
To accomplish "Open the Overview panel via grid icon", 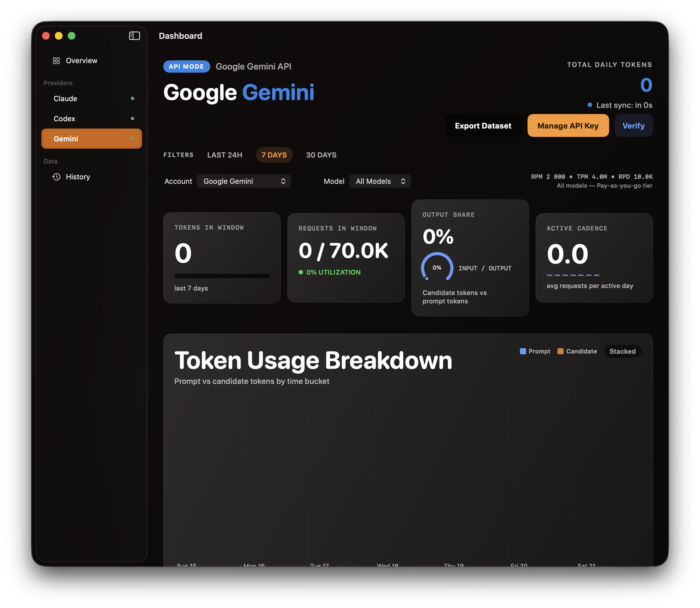I will pyautogui.click(x=56, y=60).
